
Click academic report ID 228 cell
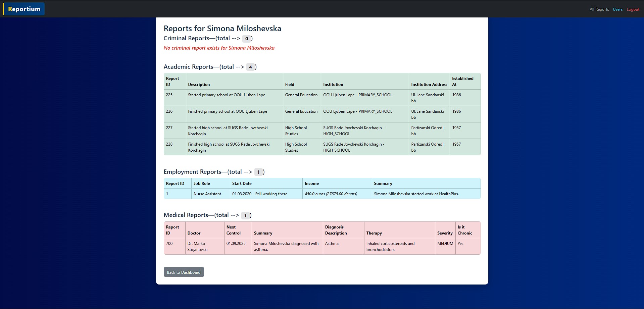coord(175,147)
